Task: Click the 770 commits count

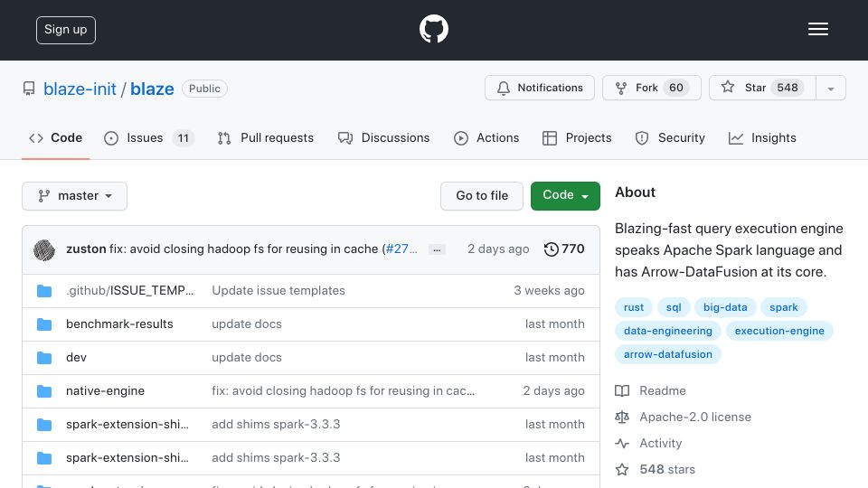Action: coord(573,249)
